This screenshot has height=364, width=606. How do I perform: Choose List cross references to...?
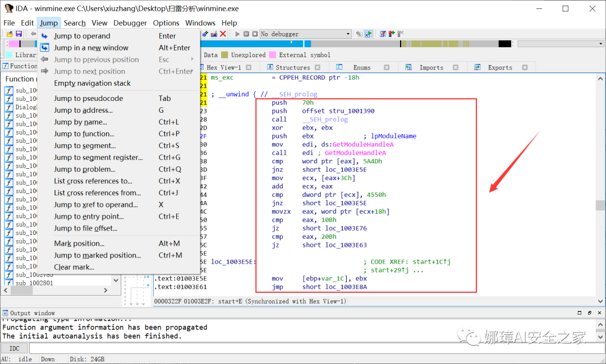(x=118, y=181)
